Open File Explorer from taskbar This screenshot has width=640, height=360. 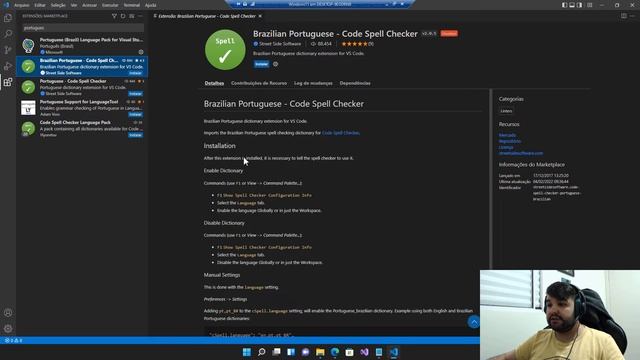tap(320, 352)
